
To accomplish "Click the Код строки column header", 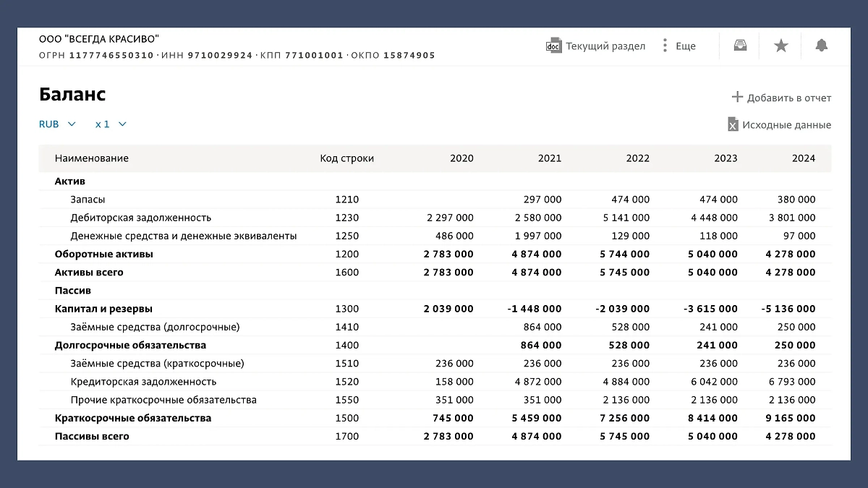I will pyautogui.click(x=346, y=158).
